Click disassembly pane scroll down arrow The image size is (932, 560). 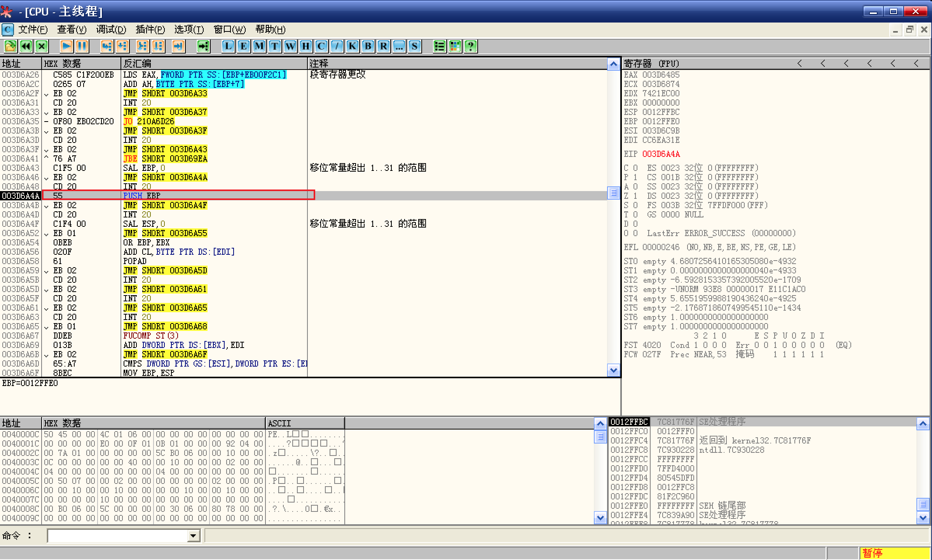613,370
